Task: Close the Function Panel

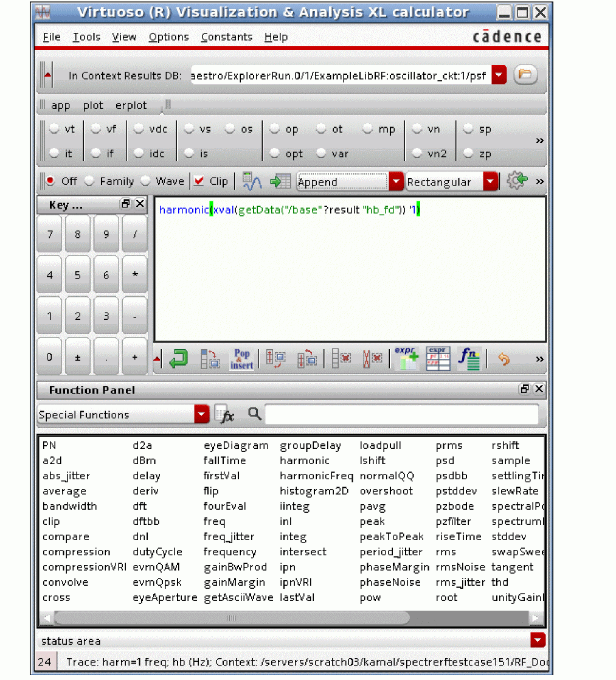Action: click(x=539, y=389)
